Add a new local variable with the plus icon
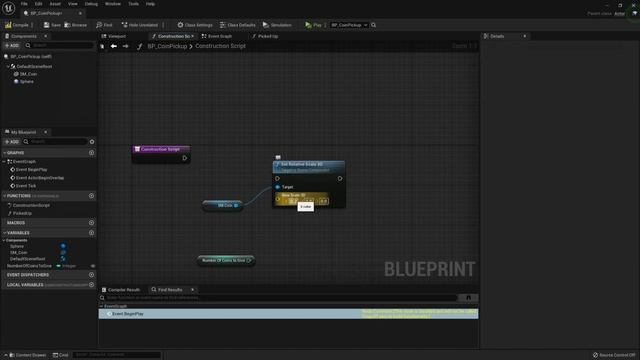This screenshot has width=640, height=360. [x=91, y=285]
